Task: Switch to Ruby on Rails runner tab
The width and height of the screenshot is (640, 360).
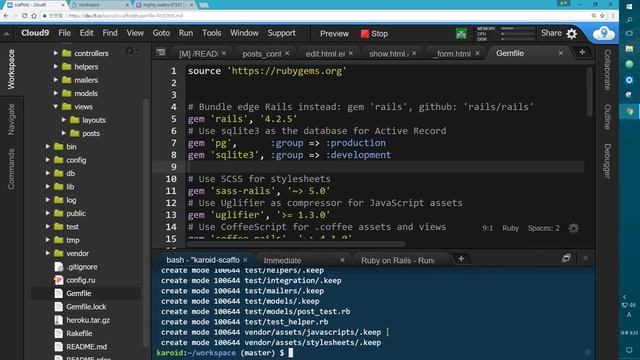Action: click(x=398, y=260)
